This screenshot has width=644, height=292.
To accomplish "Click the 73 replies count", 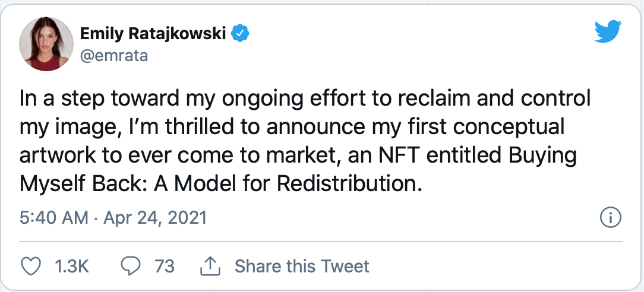I will [165, 266].
